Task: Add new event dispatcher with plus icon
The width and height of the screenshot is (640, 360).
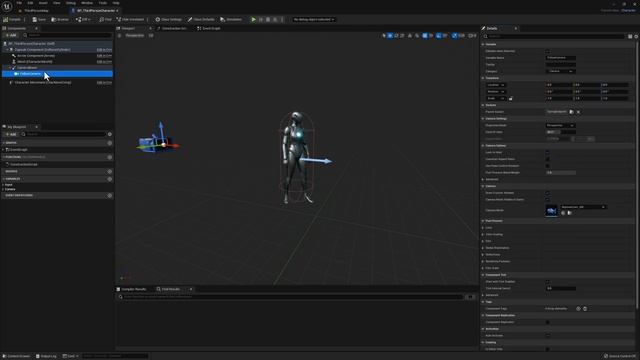Action: click(x=109, y=196)
